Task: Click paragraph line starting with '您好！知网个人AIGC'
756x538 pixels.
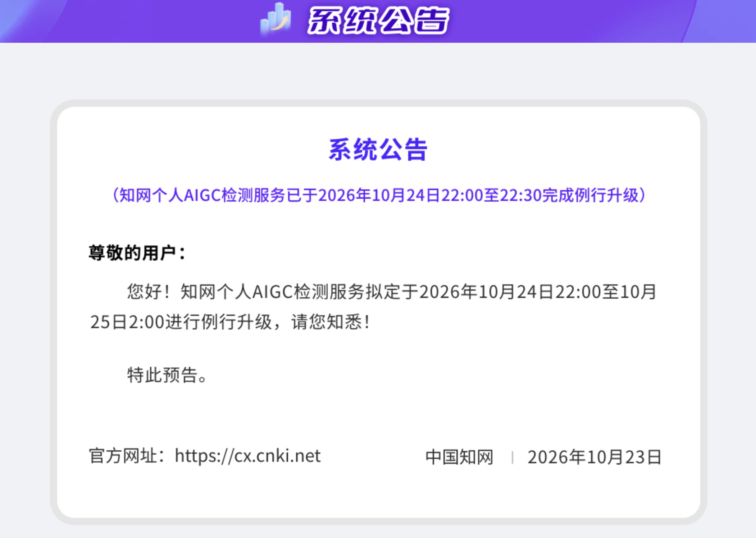Action: 392,291
